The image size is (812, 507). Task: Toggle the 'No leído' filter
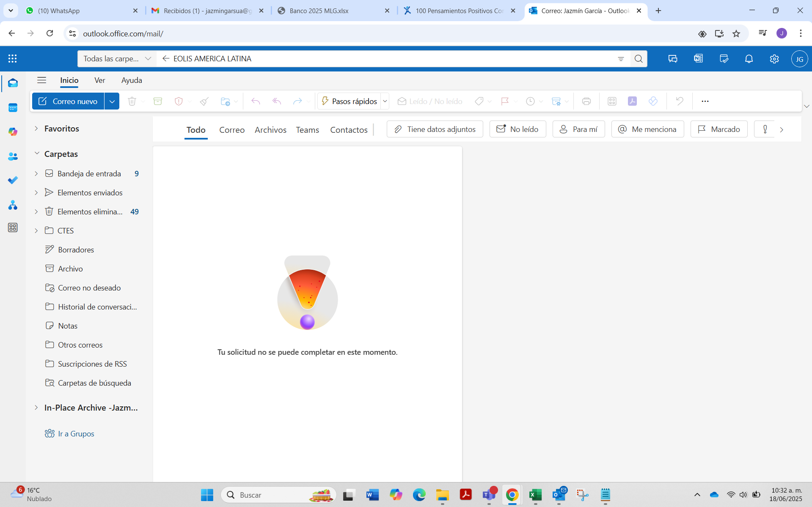[518, 129]
